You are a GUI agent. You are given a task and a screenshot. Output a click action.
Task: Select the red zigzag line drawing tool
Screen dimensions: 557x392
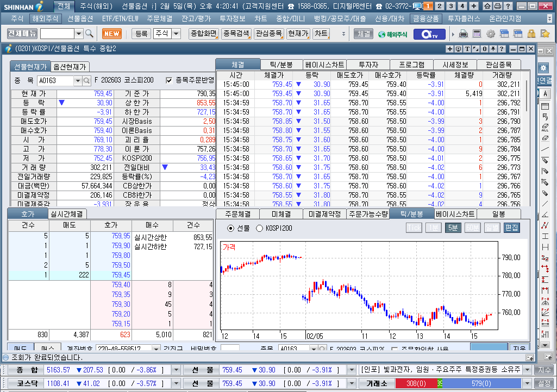[545, 225]
